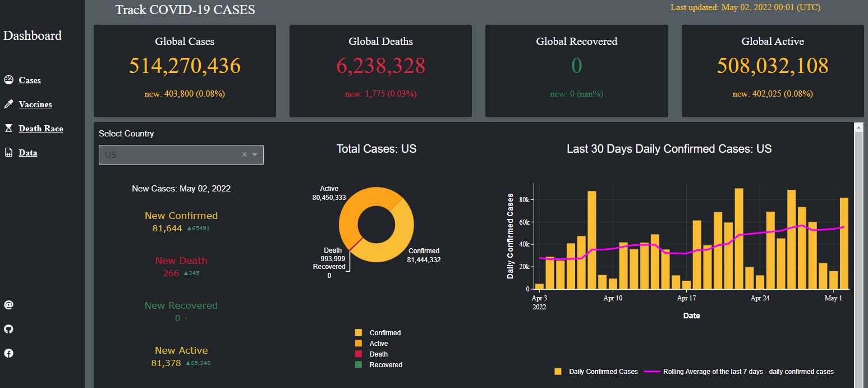Open the email @ contact icon
The height and width of the screenshot is (388, 868).
pyautogui.click(x=8, y=305)
